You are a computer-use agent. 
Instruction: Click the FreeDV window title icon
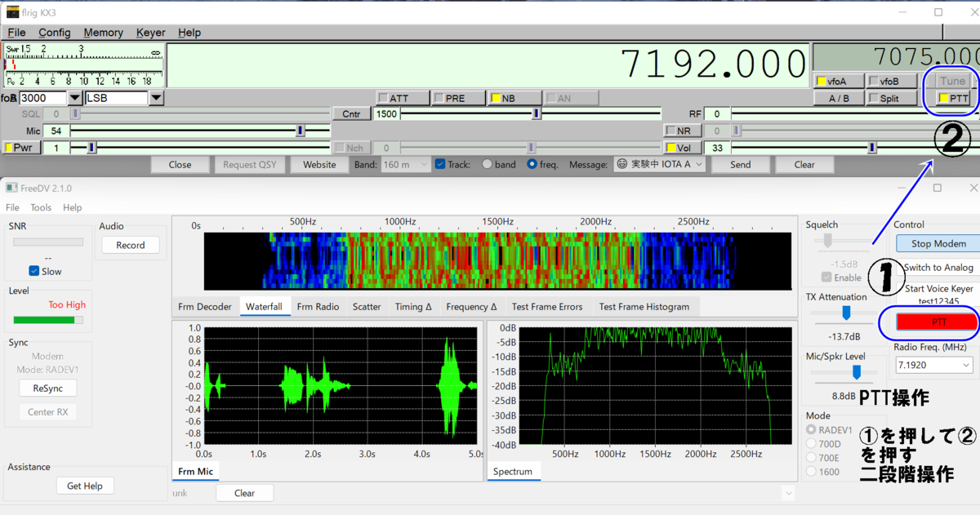click(11, 188)
